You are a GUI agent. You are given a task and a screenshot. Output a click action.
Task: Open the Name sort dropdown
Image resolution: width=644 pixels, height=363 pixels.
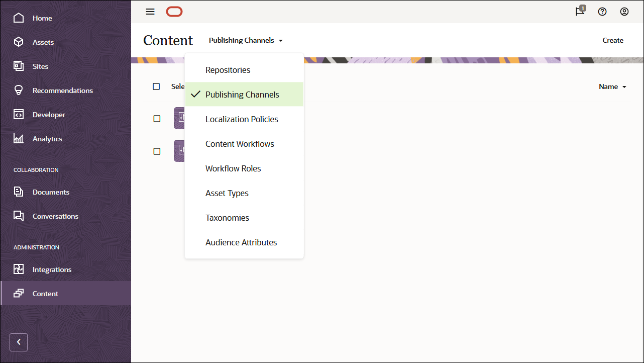[612, 86]
